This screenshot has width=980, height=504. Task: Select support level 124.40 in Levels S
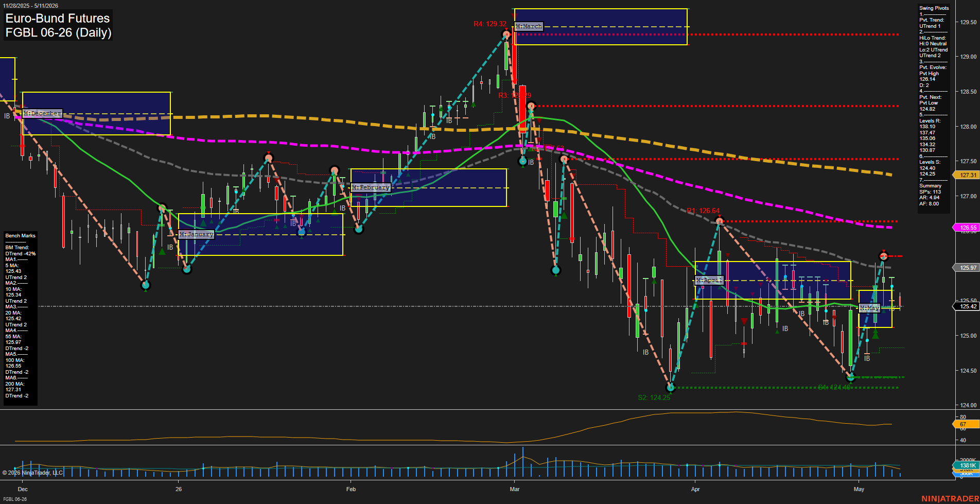point(927,168)
